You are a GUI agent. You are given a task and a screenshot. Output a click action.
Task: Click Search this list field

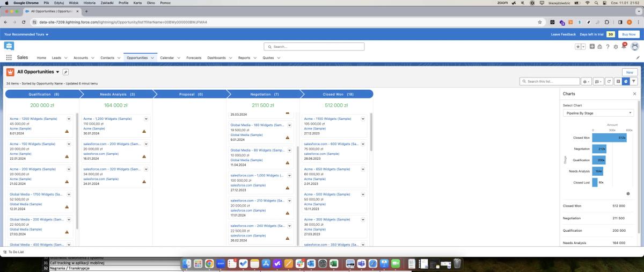tap(549, 81)
